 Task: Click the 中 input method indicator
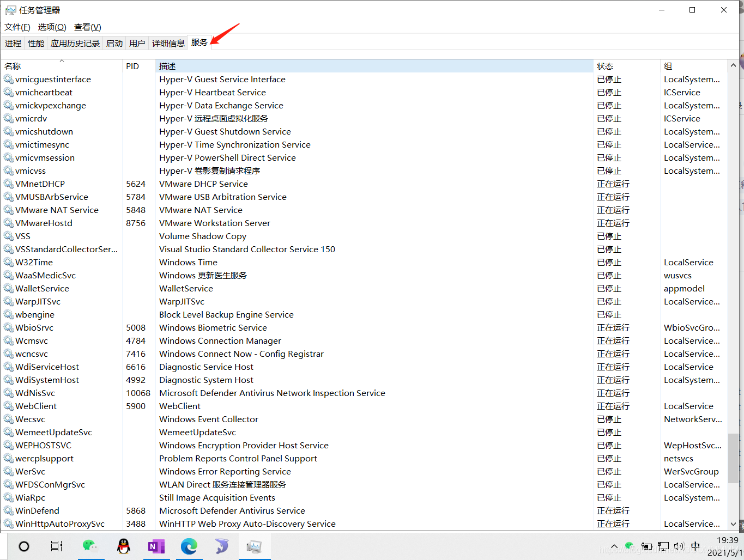[x=695, y=546]
